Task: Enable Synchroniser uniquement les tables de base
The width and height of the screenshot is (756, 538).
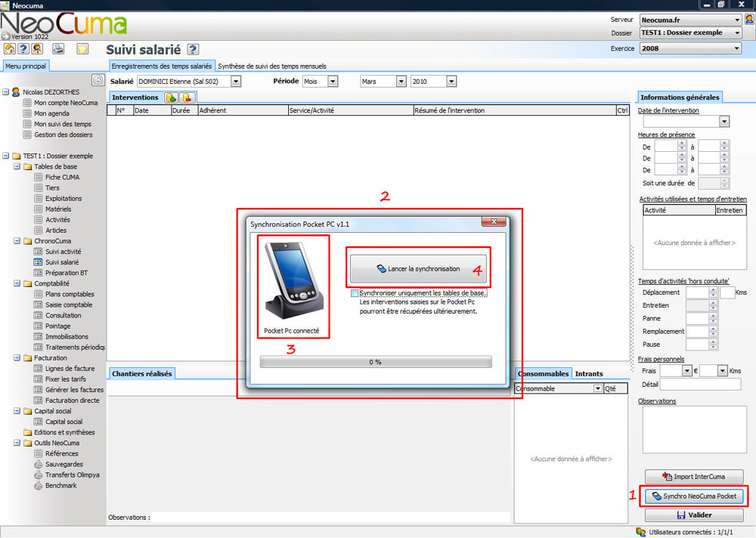Action: click(x=355, y=293)
